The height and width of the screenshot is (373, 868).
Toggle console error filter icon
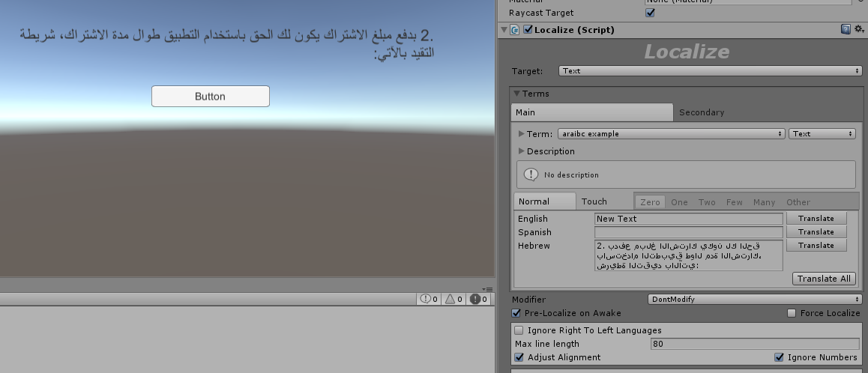475,299
